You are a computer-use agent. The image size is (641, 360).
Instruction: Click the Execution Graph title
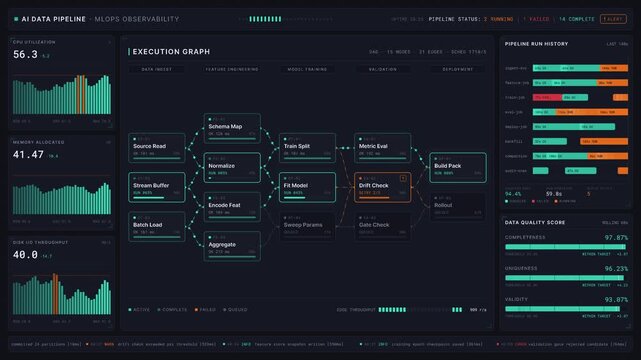[x=171, y=51]
